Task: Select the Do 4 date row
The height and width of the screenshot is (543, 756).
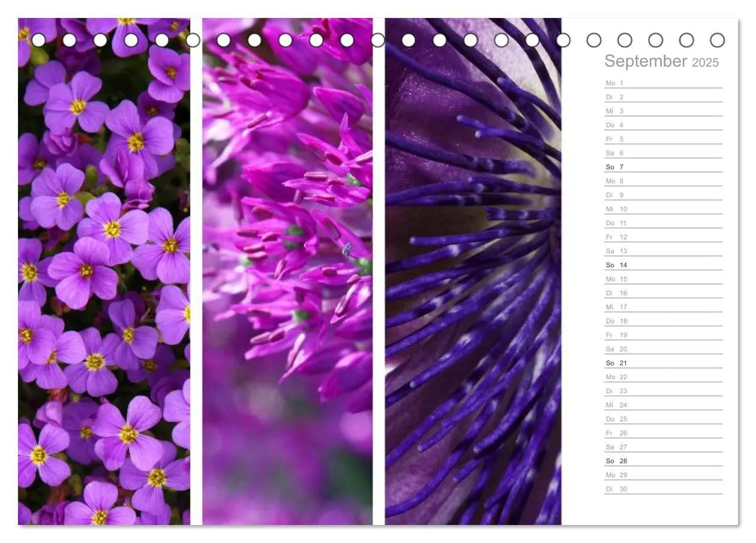Action: [663, 125]
